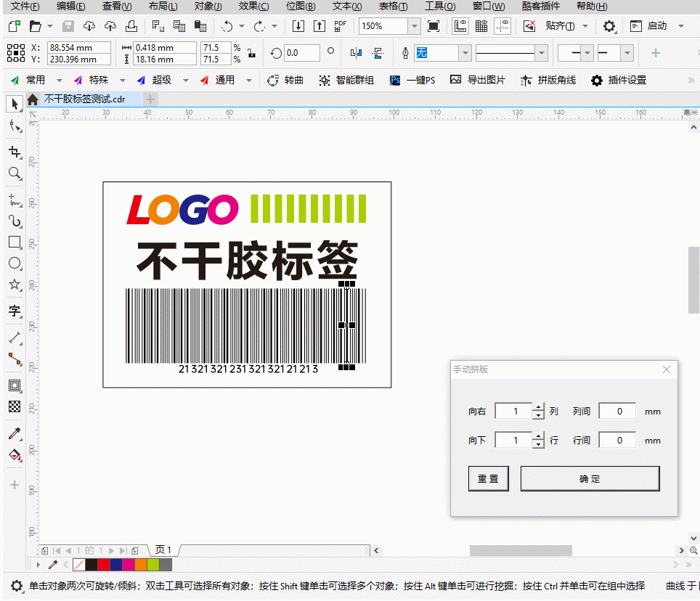The height and width of the screenshot is (601, 700).
Task: Expand the zoom level 150% dropdown
Action: [x=415, y=26]
